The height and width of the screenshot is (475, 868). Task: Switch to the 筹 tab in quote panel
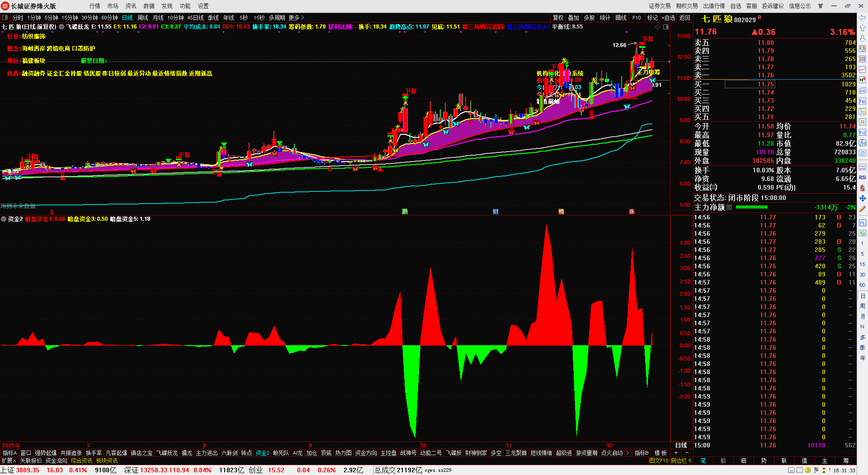click(x=846, y=461)
